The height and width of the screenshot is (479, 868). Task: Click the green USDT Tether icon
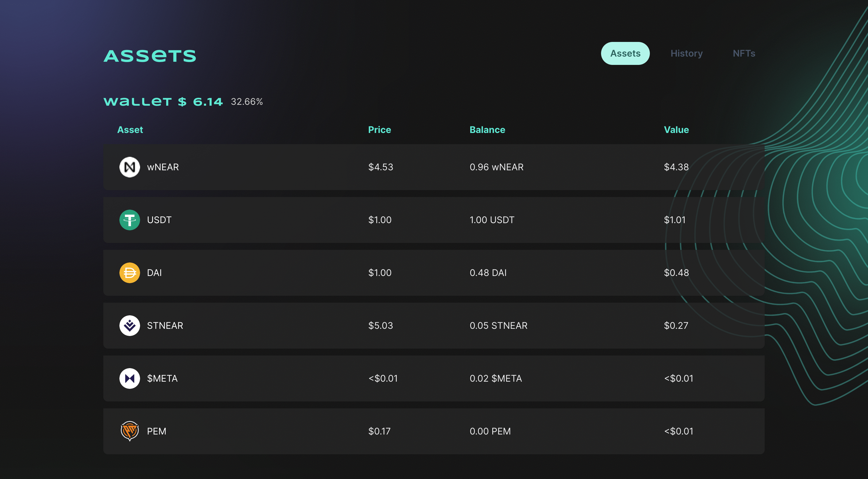pyautogui.click(x=129, y=220)
